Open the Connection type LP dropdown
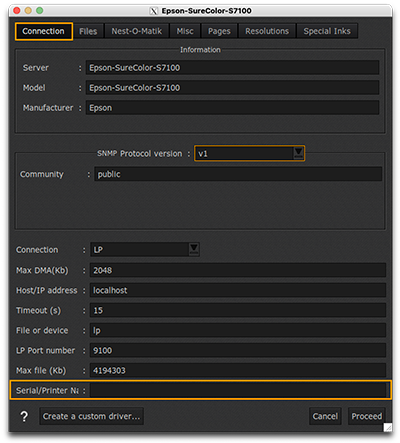This screenshot has height=443, width=400. coord(145,249)
